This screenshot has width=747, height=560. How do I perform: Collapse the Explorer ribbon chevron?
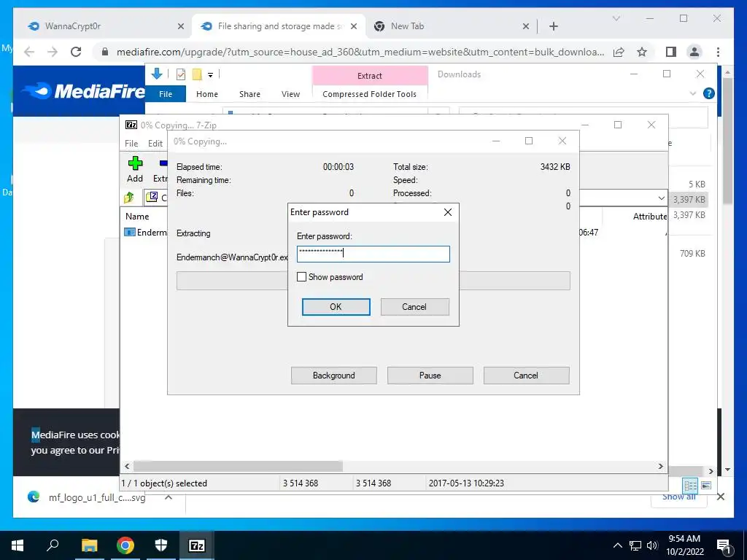tap(693, 94)
